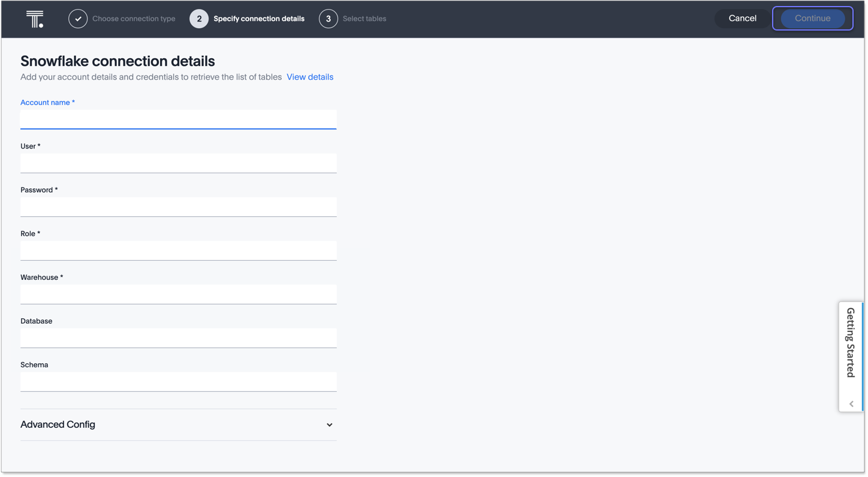Click the step 2 number circle
Screen dimensions: 868x477
pos(199,19)
